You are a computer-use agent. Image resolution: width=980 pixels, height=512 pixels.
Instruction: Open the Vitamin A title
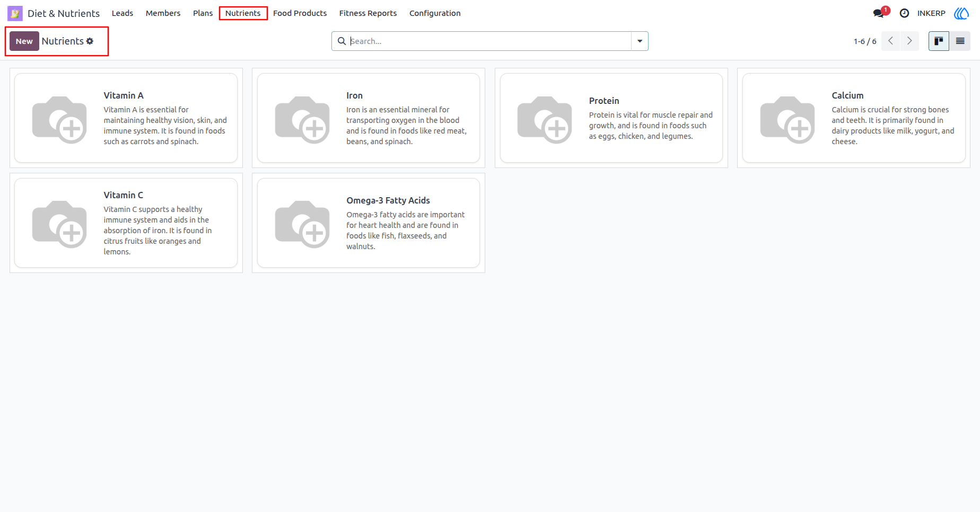point(124,95)
